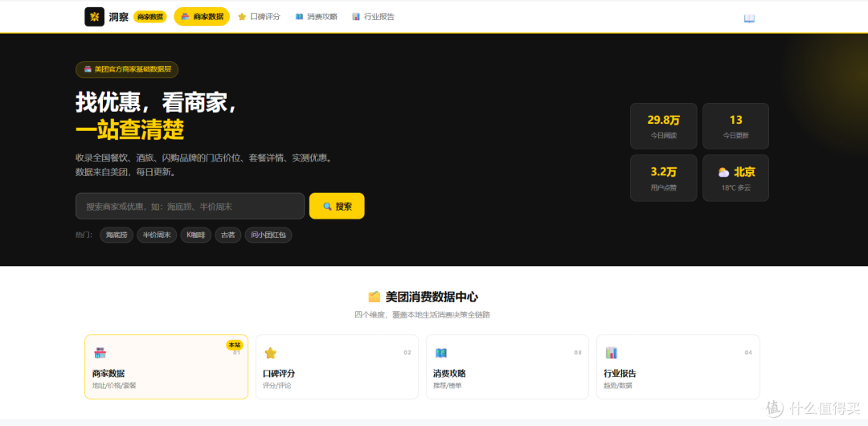
Task: Click the 美团消费数据中心 heading
Action: pyautogui.click(x=432, y=297)
